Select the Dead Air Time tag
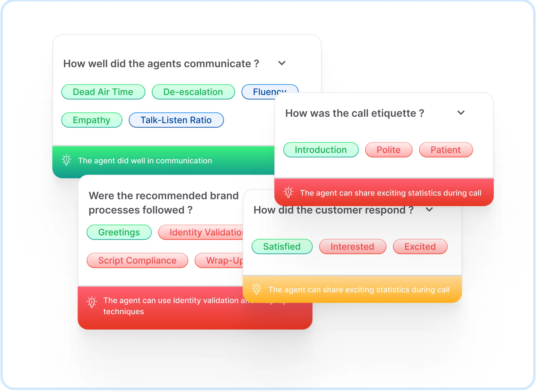Viewport: 538px width, 392px height. click(x=103, y=92)
